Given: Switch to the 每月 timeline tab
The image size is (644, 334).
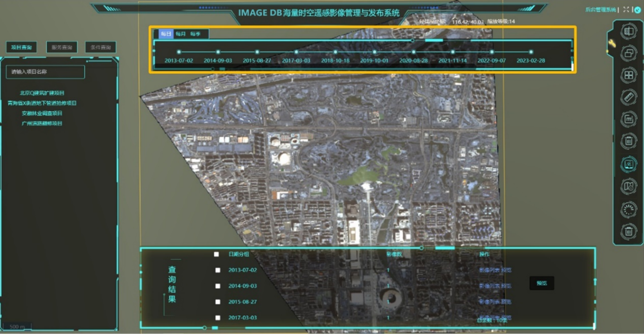Looking at the screenshot, I should [x=181, y=34].
